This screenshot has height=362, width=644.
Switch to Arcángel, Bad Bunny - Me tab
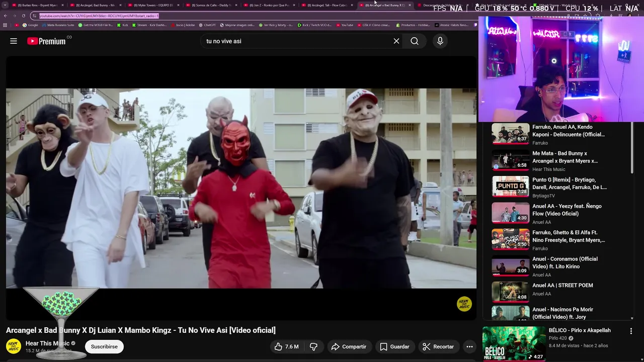(95, 5)
